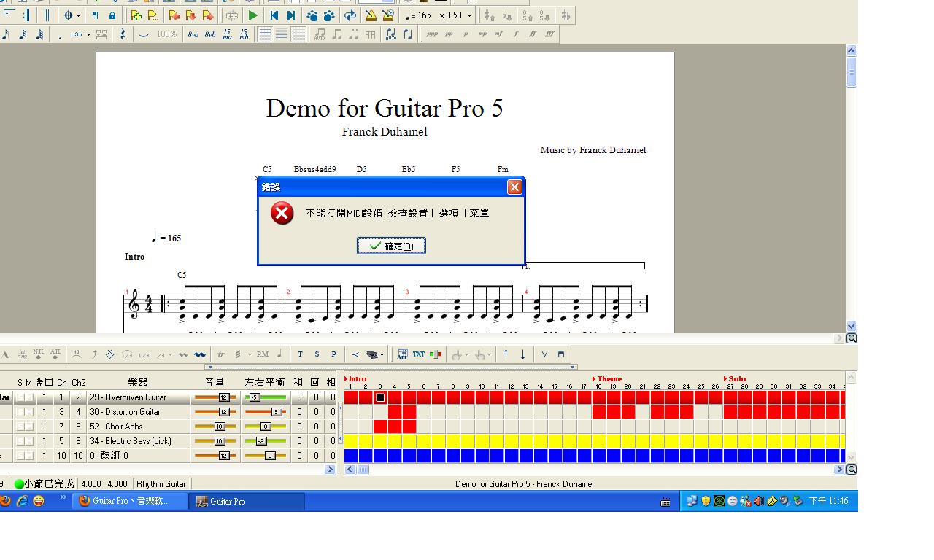Apply the tapping (T) effect
934x560 pixels.
pos(300,354)
